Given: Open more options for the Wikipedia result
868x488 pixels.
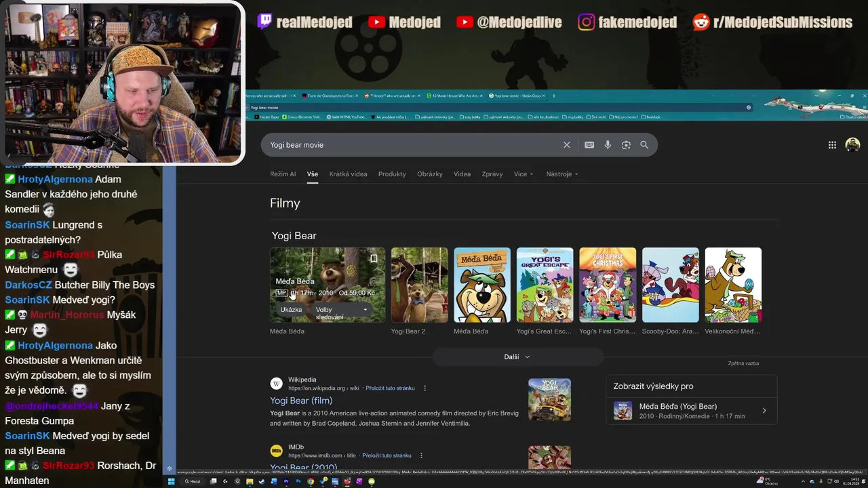Looking at the screenshot, I should pos(425,388).
